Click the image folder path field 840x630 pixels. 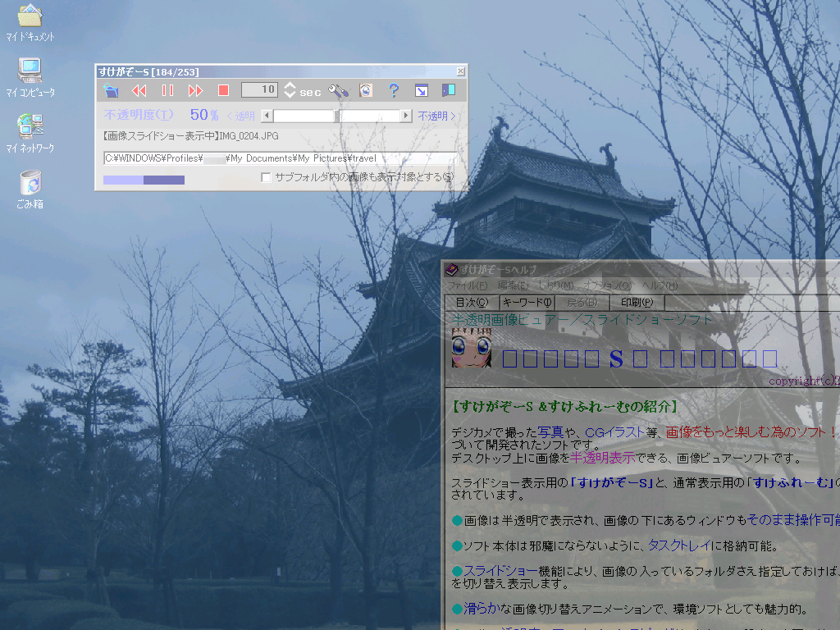click(x=279, y=158)
